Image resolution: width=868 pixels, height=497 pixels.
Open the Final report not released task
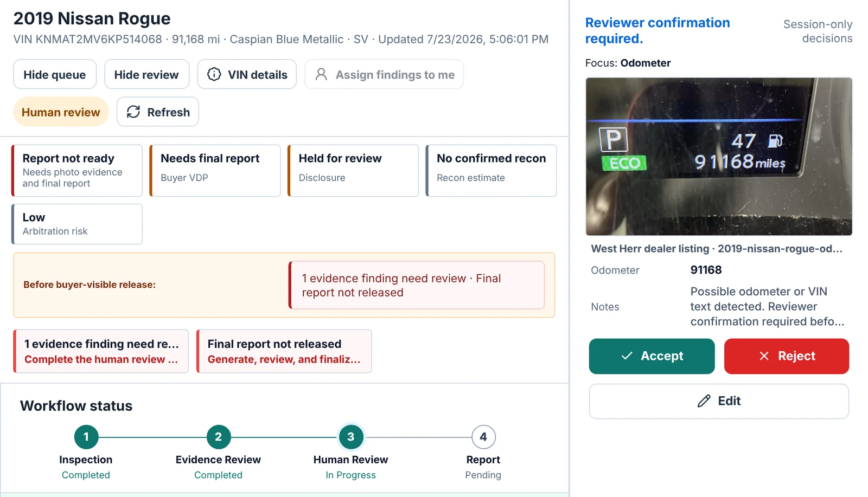click(284, 351)
